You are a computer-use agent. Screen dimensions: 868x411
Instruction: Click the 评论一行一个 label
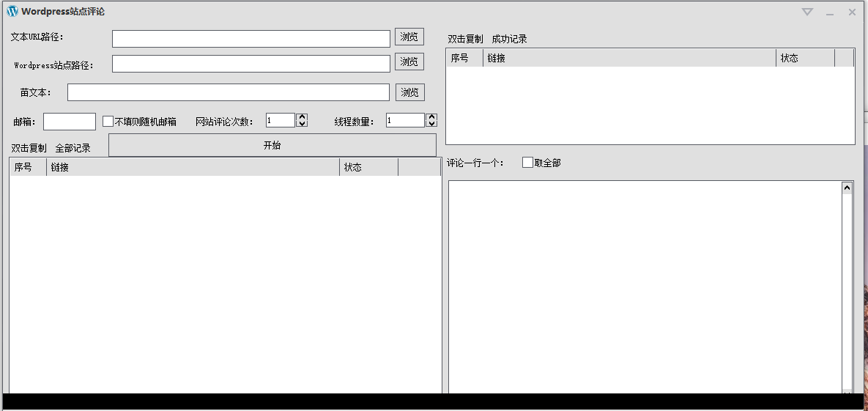pos(475,163)
